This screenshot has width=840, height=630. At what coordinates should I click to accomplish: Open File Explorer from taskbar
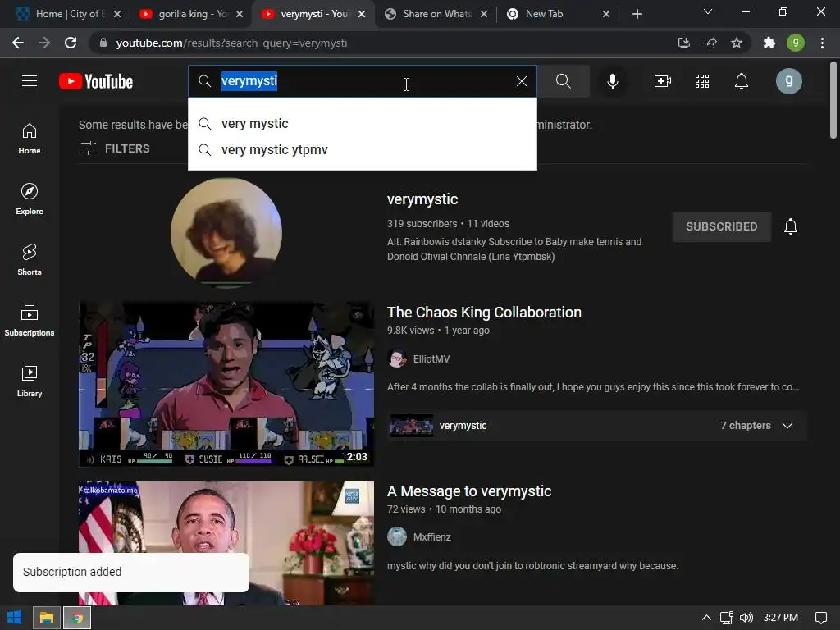(47, 618)
